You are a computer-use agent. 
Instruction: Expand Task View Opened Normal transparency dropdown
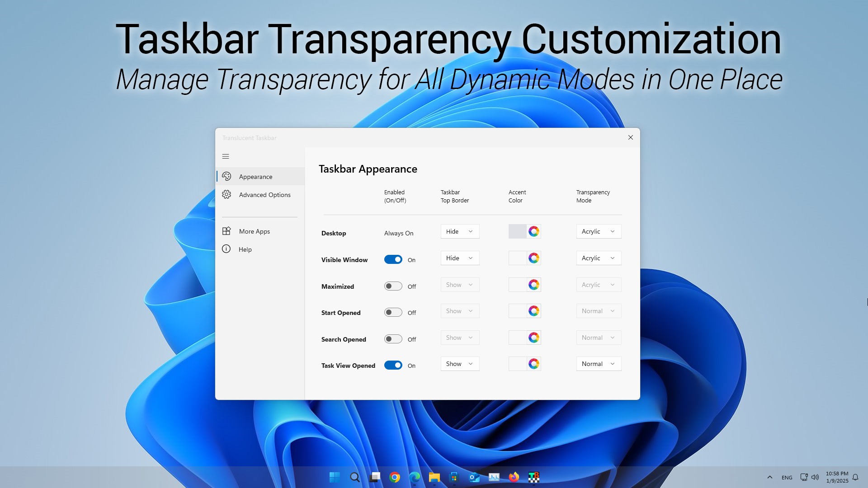pos(599,364)
